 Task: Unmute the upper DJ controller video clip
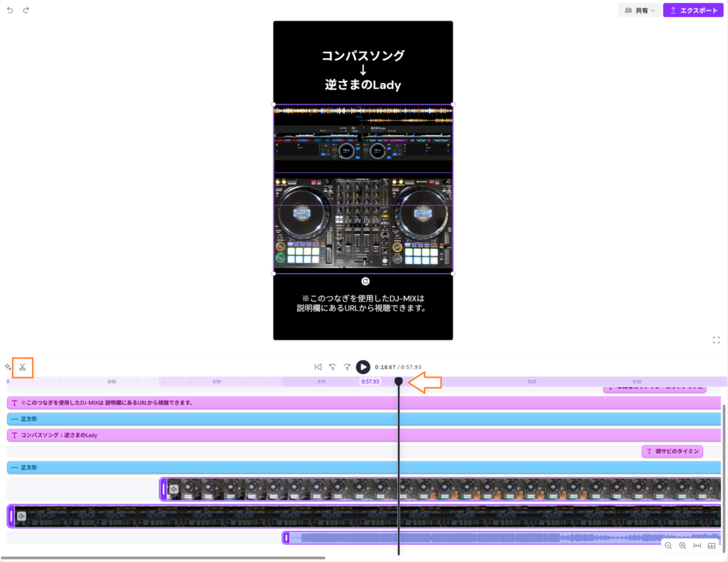pyautogui.click(x=173, y=489)
